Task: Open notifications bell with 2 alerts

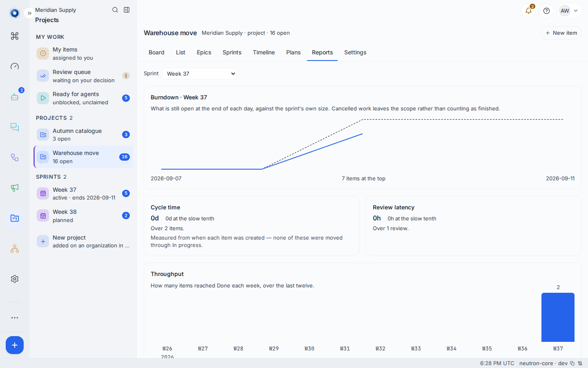Action: 528,11
